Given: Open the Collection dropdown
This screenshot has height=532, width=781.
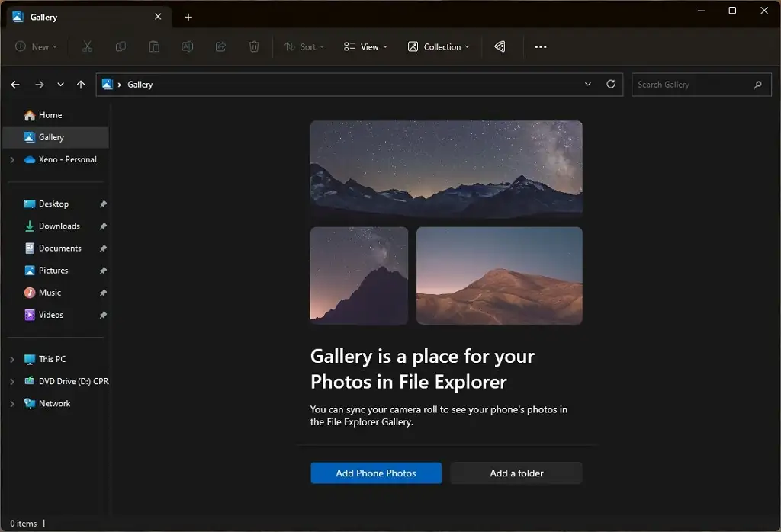Looking at the screenshot, I should 439,46.
